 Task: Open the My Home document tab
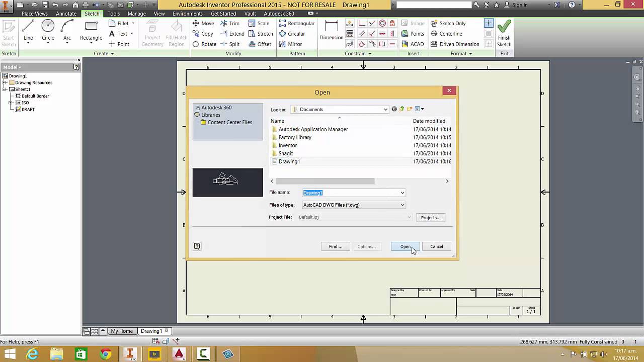pos(122,331)
